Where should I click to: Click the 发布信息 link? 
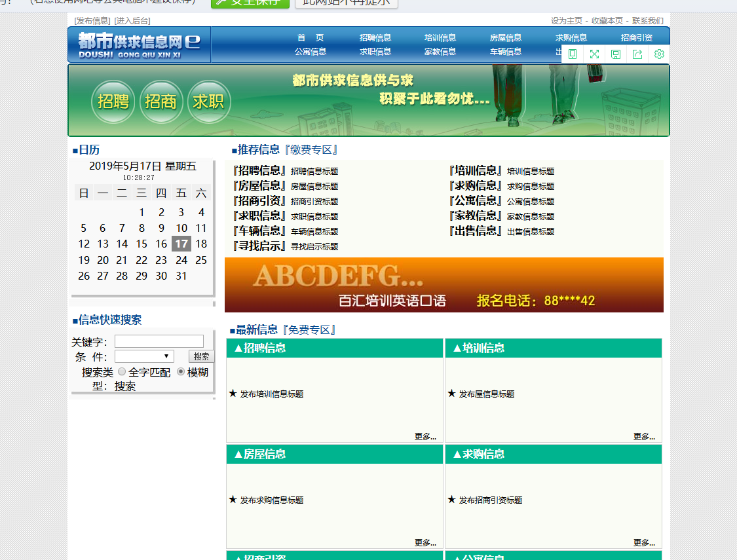point(92,21)
